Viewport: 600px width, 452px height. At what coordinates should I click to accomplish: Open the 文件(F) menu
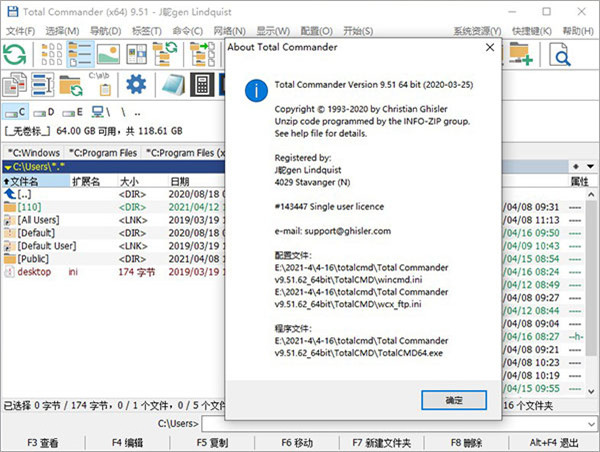pyautogui.click(x=21, y=31)
